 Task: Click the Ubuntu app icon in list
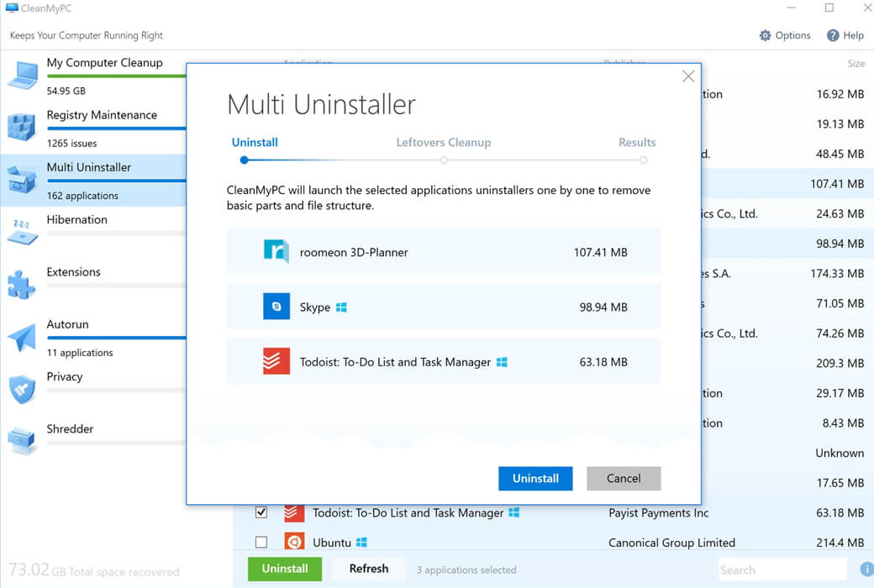point(294,542)
